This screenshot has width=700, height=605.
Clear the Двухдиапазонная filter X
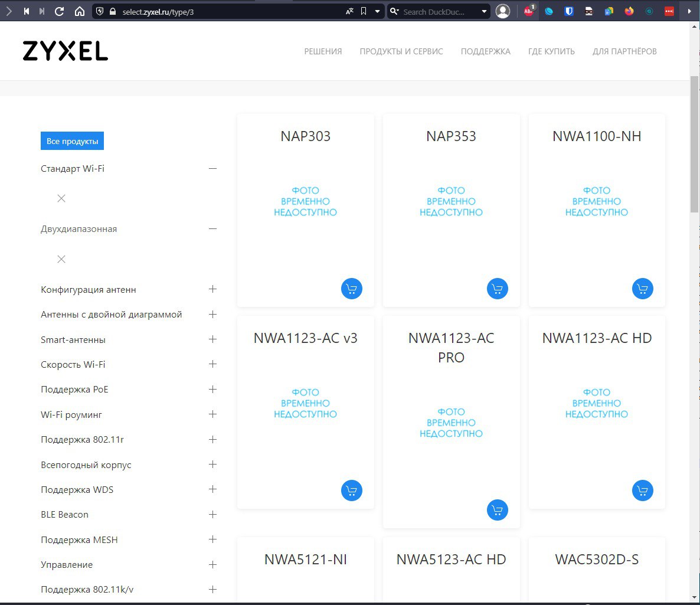61,259
